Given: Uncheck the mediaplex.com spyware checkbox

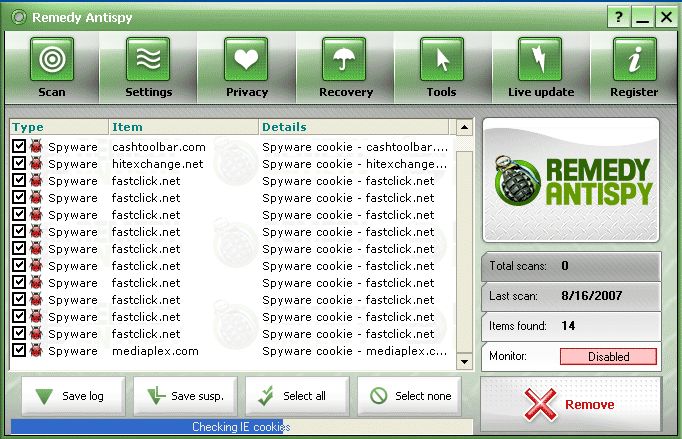Looking at the screenshot, I should coord(19,350).
